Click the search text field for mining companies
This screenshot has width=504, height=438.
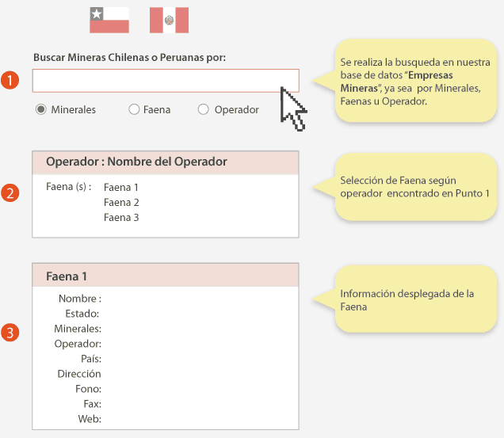166,81
